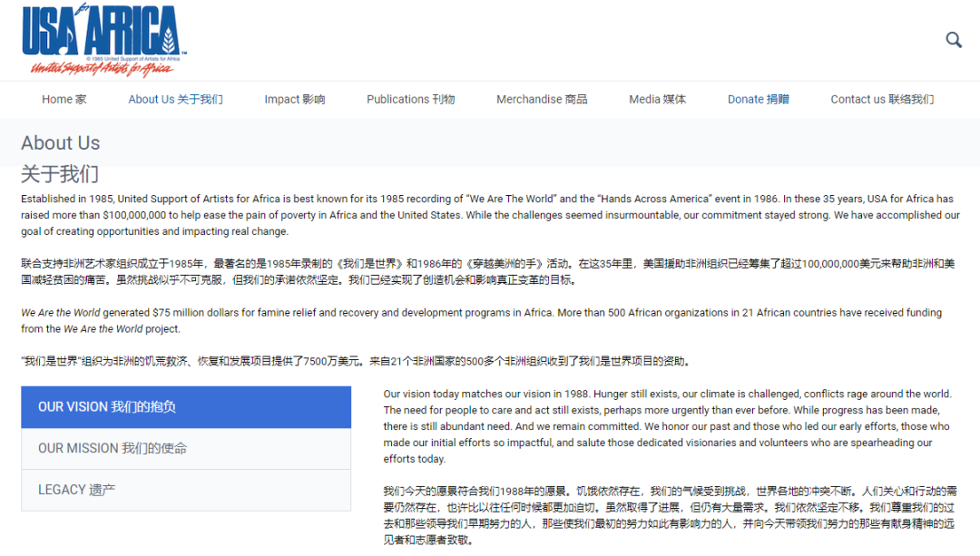This screenshot has width=980, height=556.
Task: Open Contact us 联络我们 link
Action: [882, 100]
